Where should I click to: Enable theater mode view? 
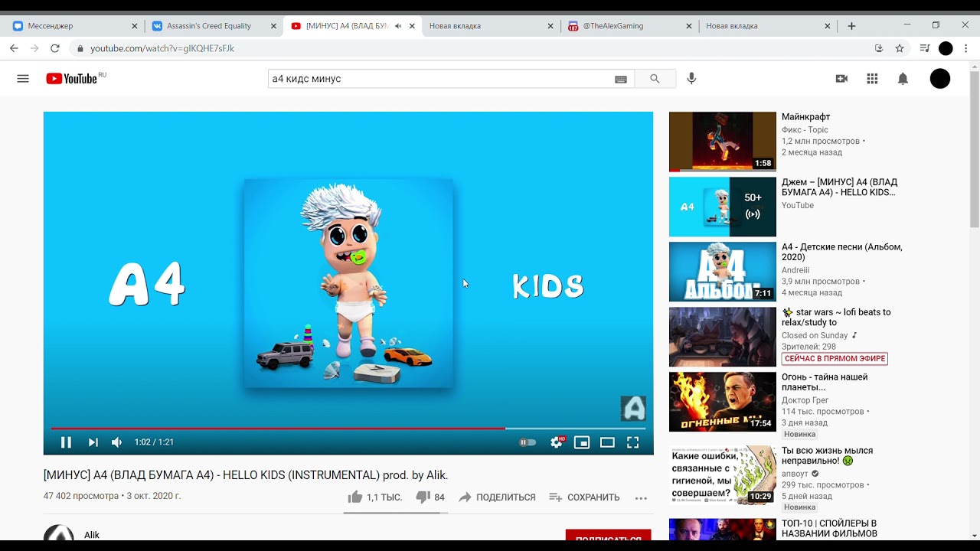click(x=607, y=442)
